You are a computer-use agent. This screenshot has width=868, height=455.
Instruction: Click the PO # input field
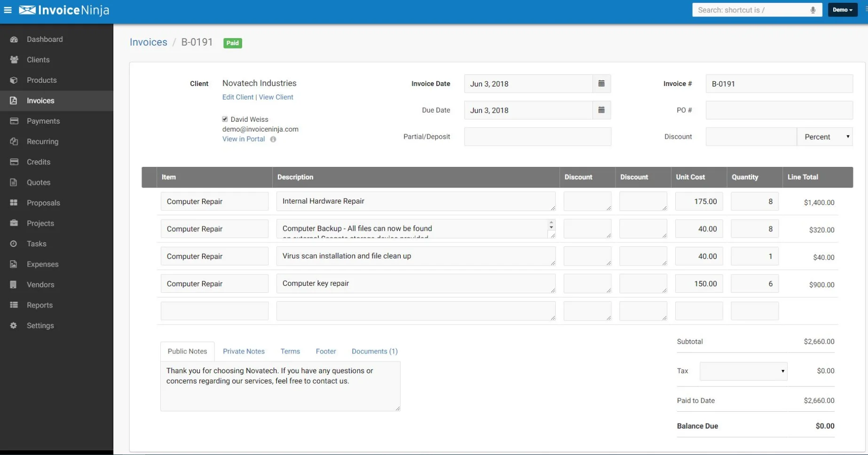point(779,110)
